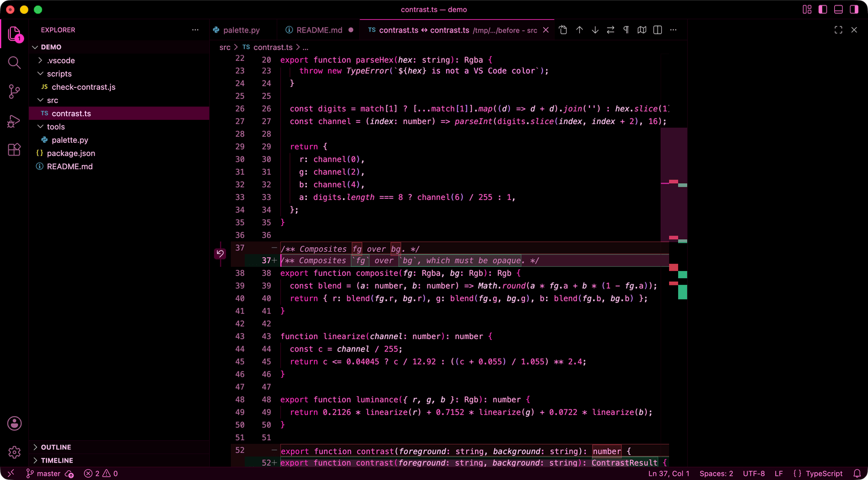Viewport: 868px width, 480px height.
Task: Publish branch cloud icon in status bar
Action: [69, 474]
